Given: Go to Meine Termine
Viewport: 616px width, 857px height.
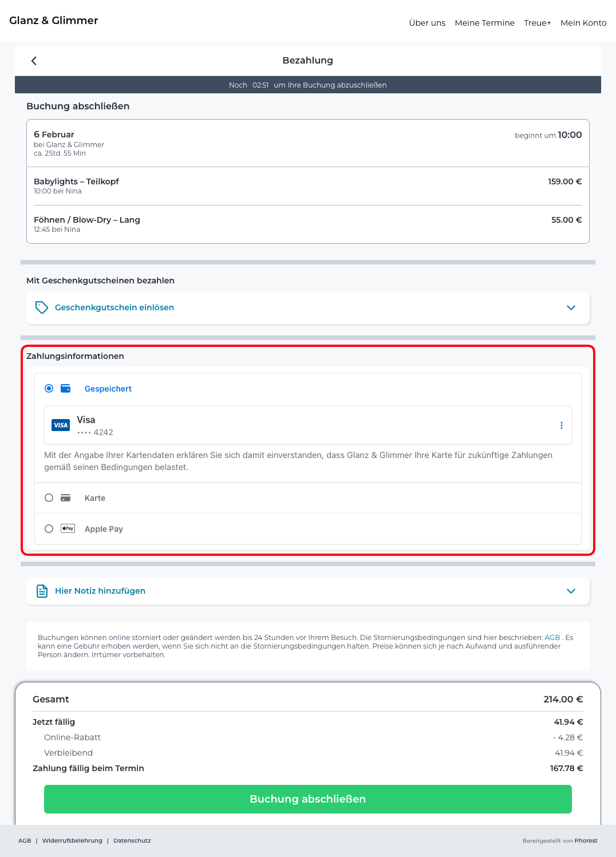Looking at the screenshot, I should [x=484, y=23].
